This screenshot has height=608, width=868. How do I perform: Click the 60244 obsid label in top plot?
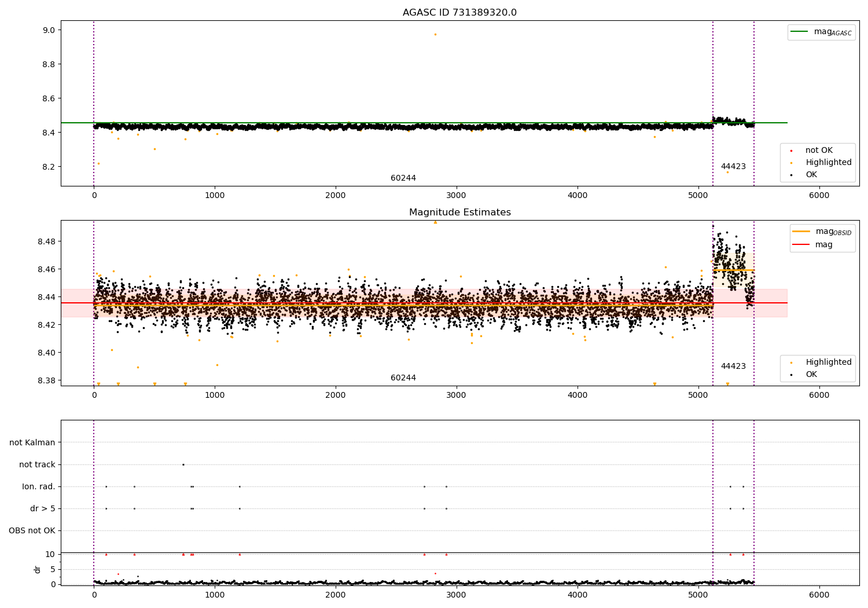(403, 178)
